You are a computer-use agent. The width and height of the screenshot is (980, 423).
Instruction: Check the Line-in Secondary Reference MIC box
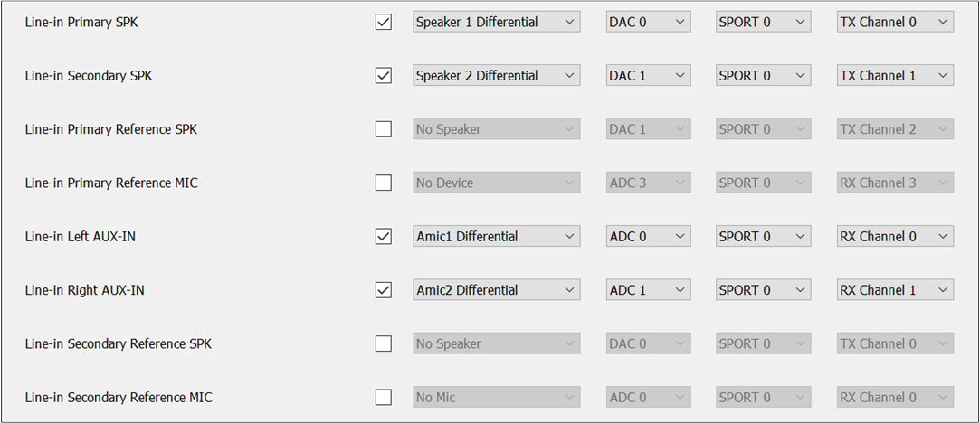384,397
